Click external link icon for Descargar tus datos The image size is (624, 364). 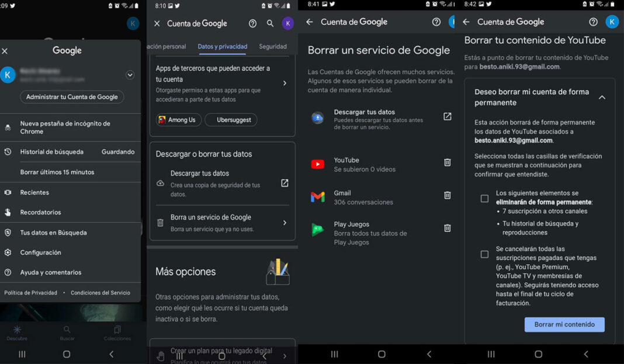coord(285,183)
